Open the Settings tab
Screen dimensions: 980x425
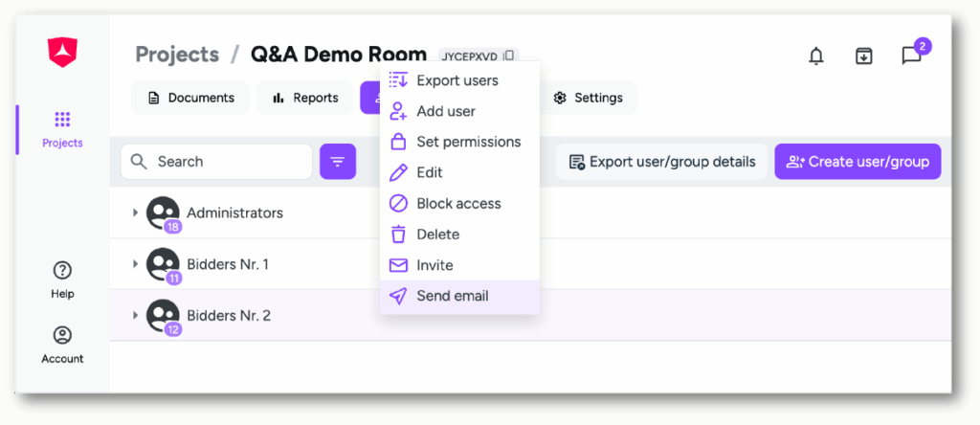[588, 98]
